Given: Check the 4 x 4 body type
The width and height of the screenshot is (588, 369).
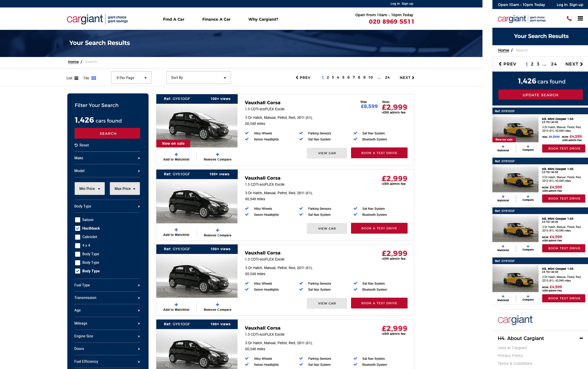Looking at the screenshot, I should click(x=77, y=245).
